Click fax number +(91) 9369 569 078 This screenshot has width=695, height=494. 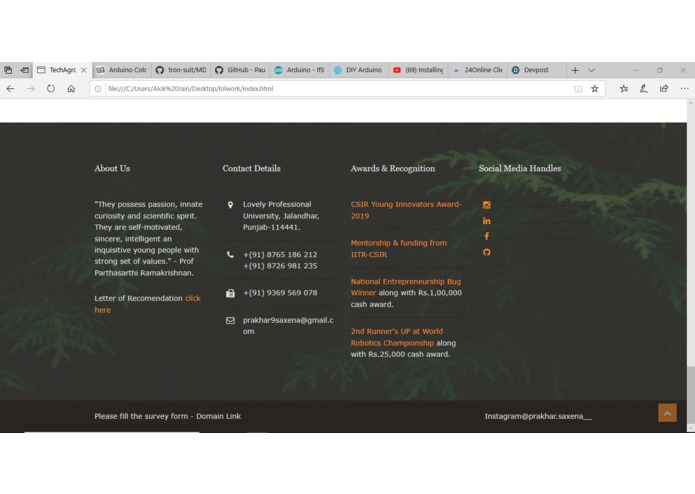click(280, 293)
